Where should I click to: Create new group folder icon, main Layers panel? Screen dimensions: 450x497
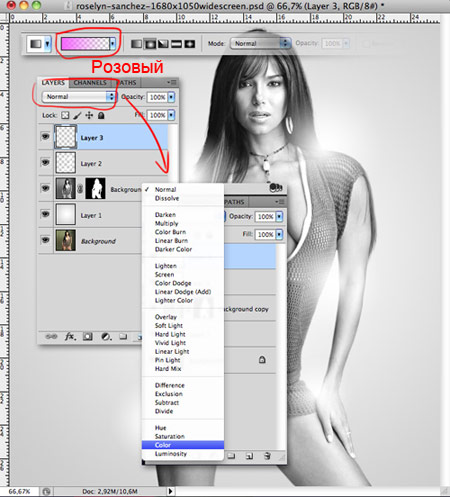[124, 336]
